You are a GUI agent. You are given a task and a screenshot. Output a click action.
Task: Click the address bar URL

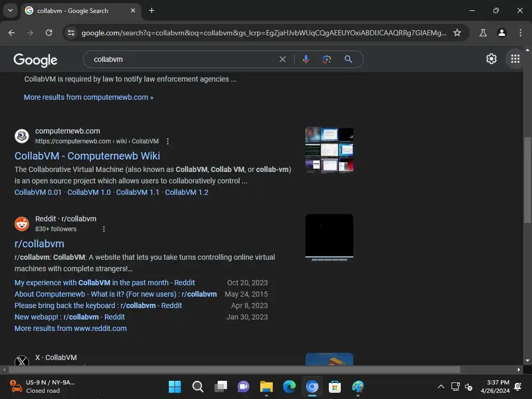[x=264, y=33]
